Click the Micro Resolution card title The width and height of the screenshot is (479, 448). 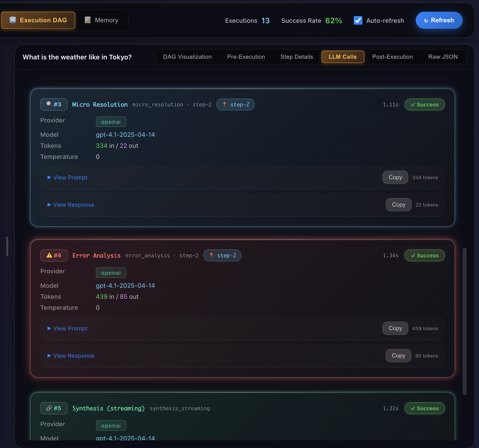click(x=100, y=104)
